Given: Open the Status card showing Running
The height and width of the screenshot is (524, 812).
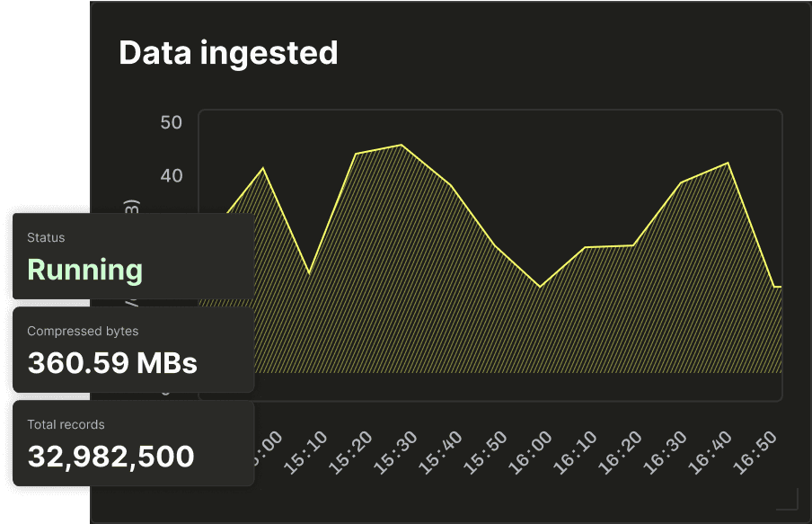Looking at the screenshot, I should coord(134,256).
